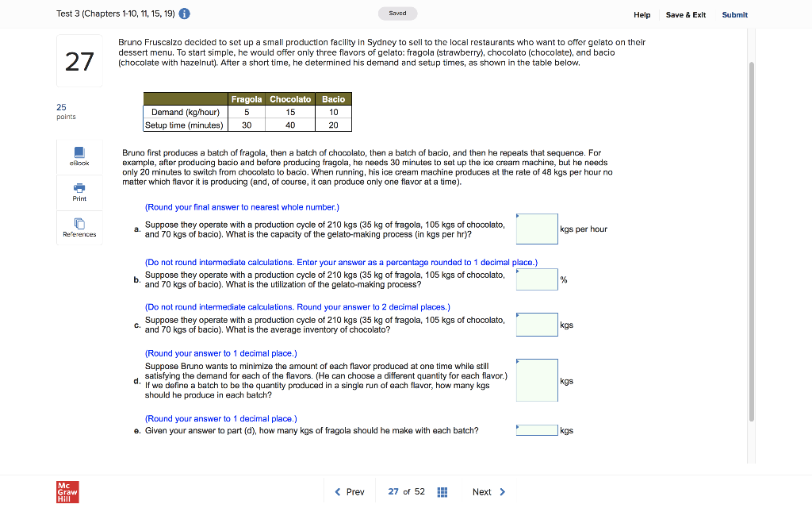Click the 'Test 3 (Chapters 1-10, 11, 15, 19)' title
812x508 pixels.
pos(116,13)
